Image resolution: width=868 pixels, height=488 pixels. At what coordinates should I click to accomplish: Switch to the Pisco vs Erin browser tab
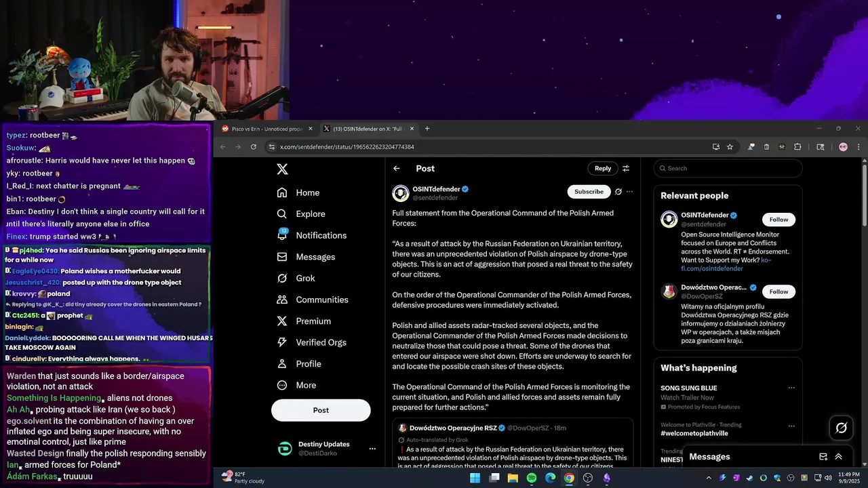pos(267,129)
